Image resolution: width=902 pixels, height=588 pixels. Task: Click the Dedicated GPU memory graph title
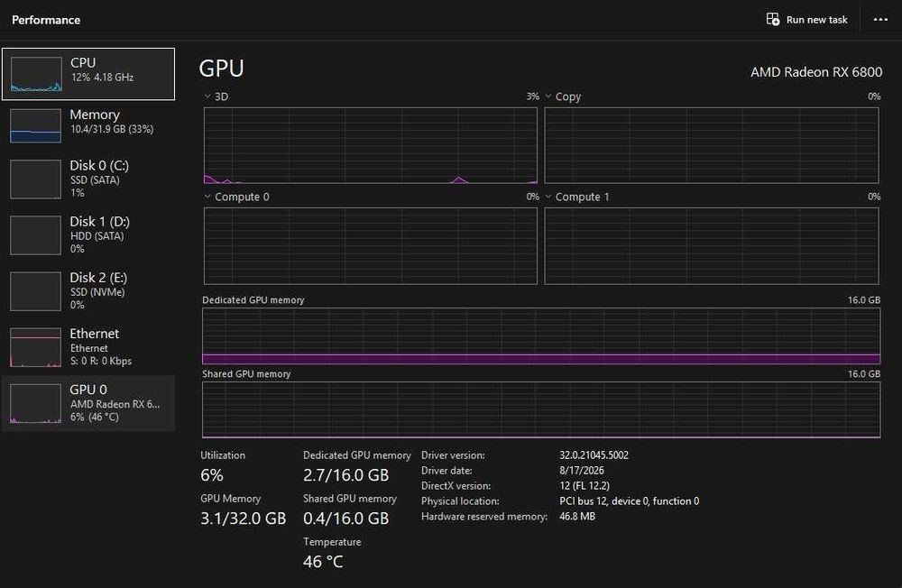pyautogui.click(x=253, y=300)
